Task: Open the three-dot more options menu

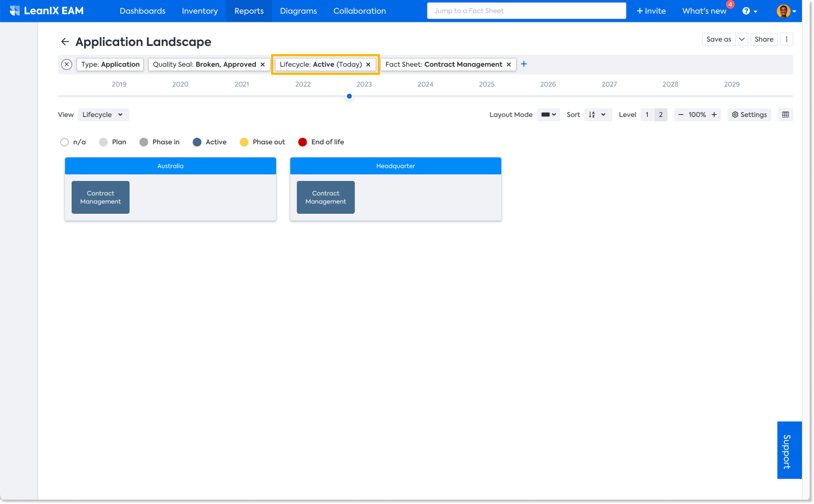Action: coord(787,39)
